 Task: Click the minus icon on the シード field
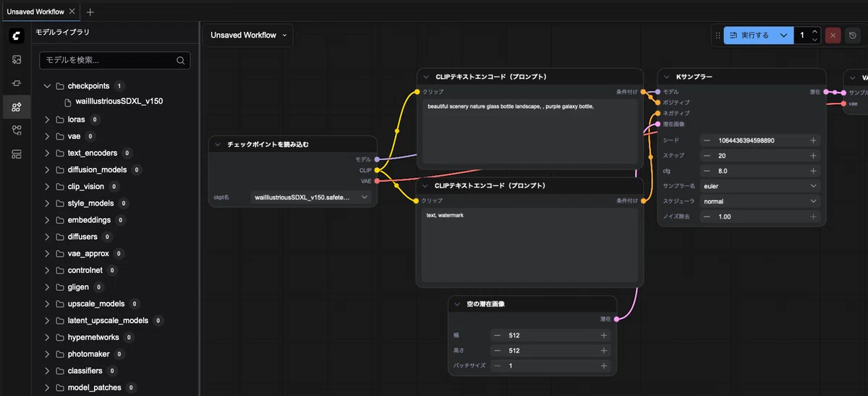point(707,140)
